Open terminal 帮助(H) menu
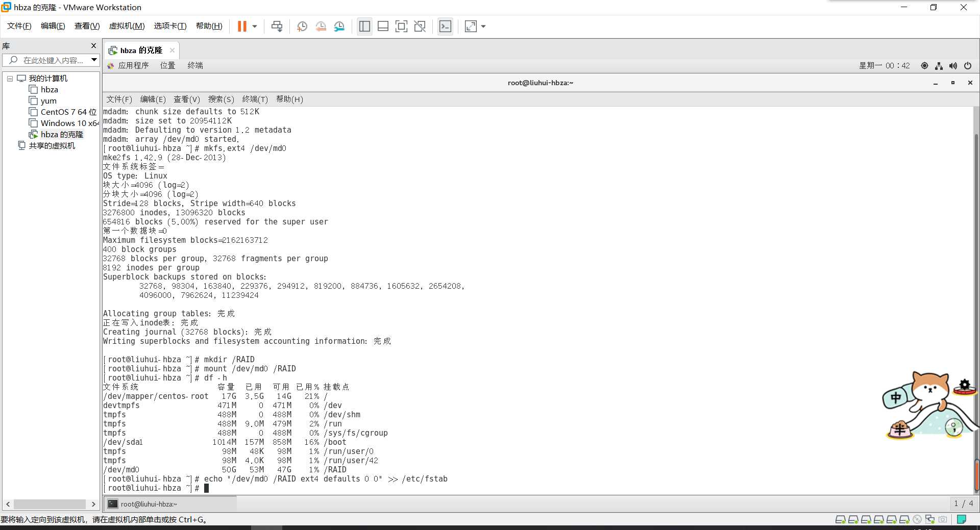This screenshot has width=980, height=530. coord(289,99)
